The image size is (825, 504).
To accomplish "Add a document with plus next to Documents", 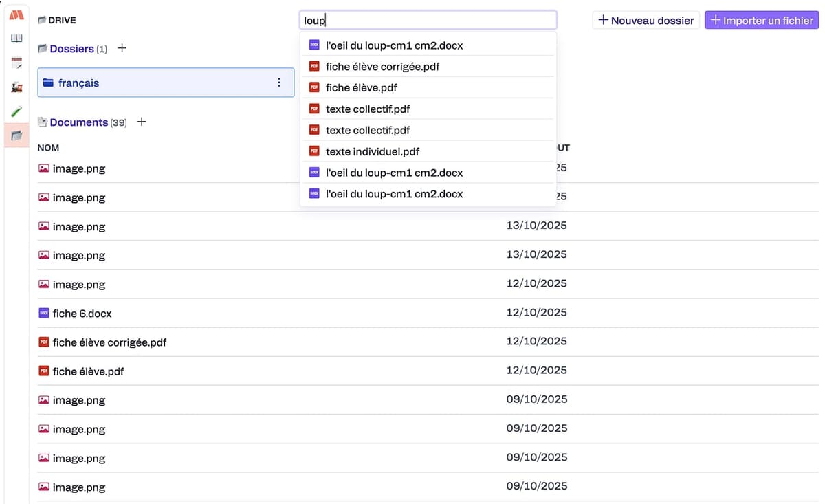I will (x=142, y=122).
